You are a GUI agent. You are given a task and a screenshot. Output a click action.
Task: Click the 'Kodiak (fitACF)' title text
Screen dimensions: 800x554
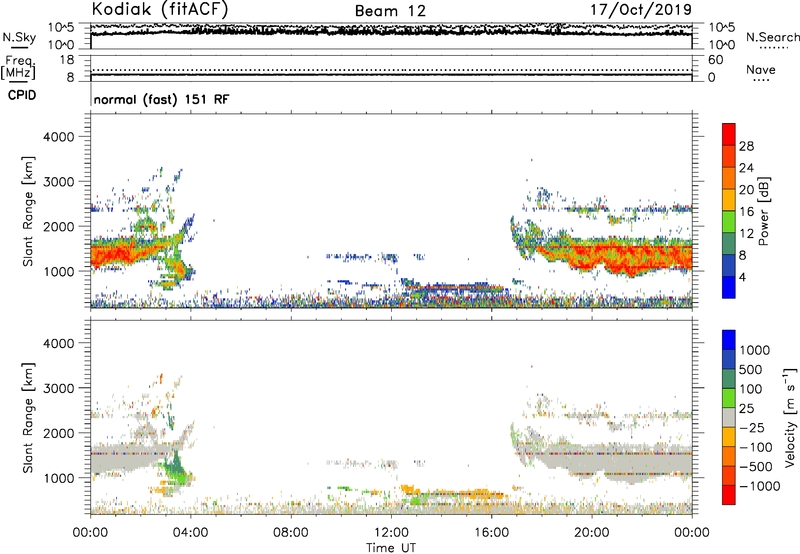coord(160,9)
